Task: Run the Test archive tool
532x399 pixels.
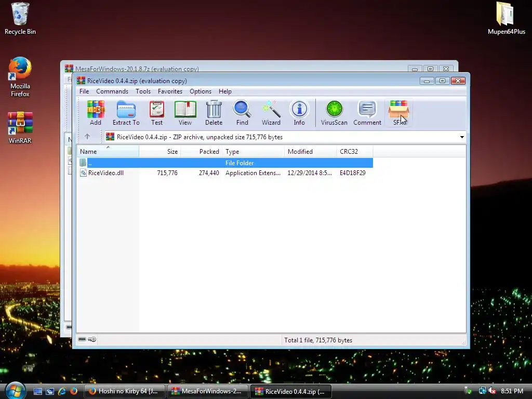Action: tap(157, 113)
